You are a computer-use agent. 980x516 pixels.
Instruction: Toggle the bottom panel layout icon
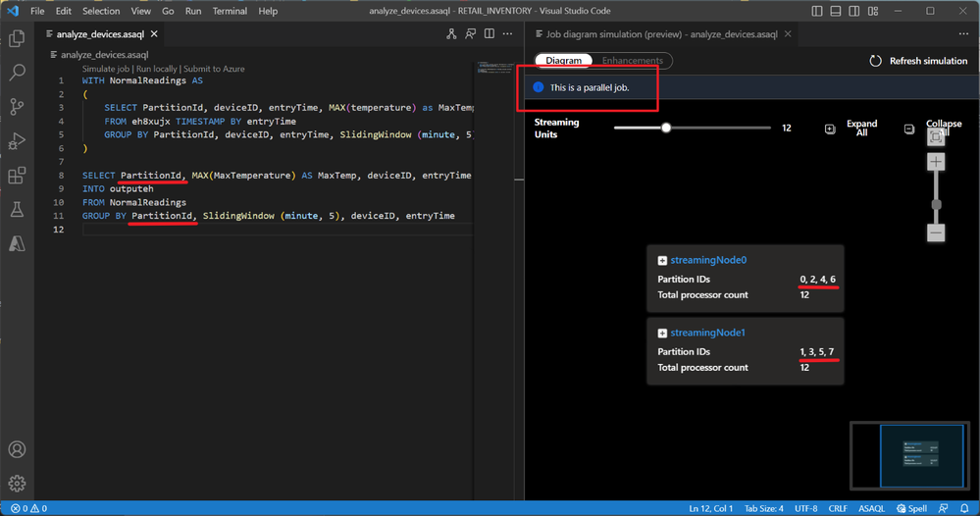pos(836,11)
